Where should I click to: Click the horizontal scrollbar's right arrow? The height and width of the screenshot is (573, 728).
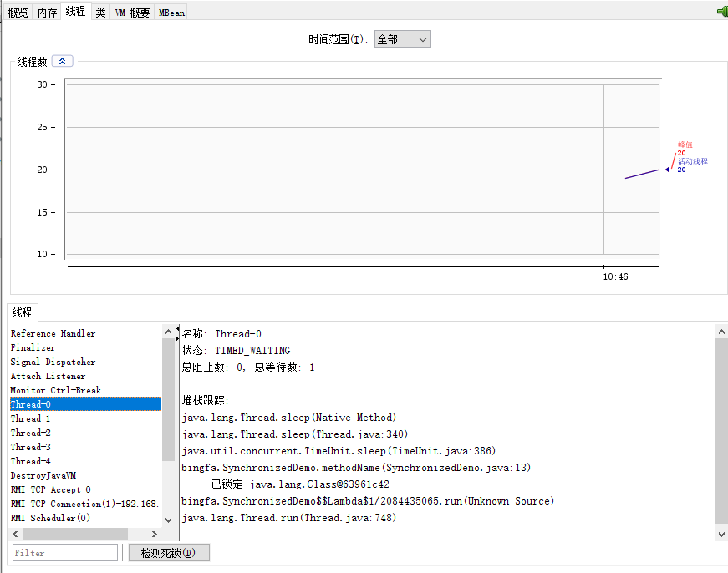(153, 533)
